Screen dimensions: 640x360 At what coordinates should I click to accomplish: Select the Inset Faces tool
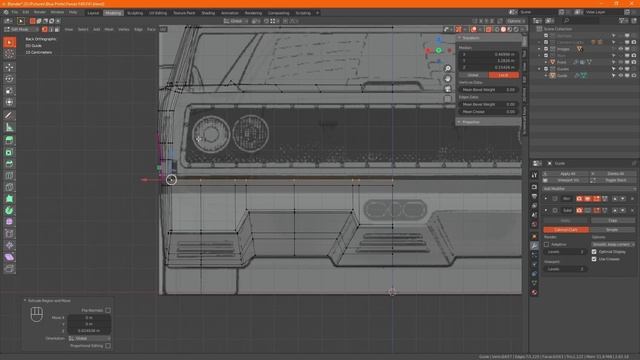tap(9, 152)
